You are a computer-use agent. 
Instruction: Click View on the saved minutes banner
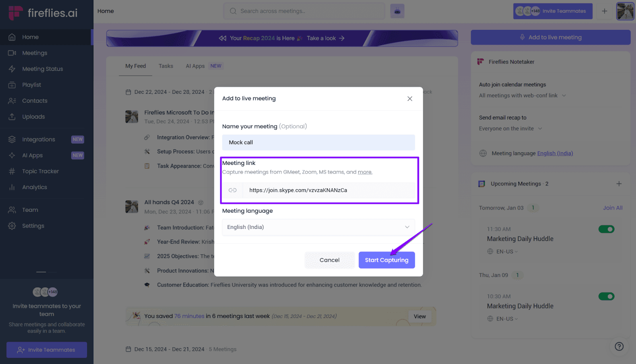[x=420, y=316]
